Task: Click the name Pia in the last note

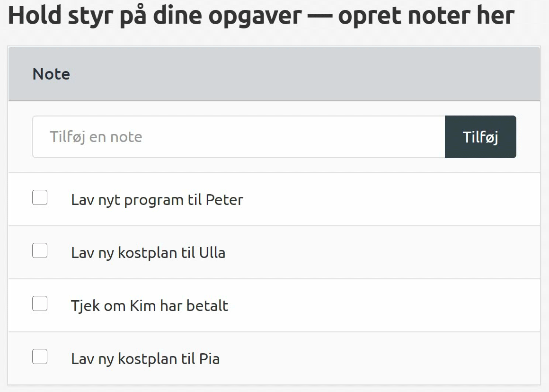Action: point(209,359)
